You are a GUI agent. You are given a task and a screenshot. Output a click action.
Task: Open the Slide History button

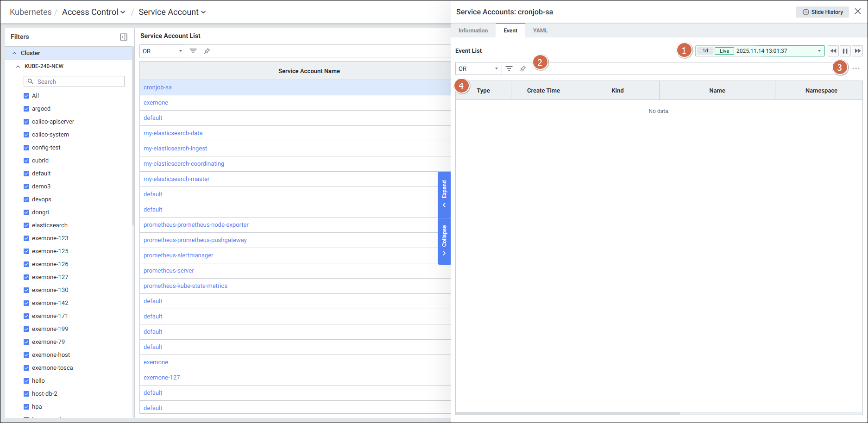coord(823,12)
